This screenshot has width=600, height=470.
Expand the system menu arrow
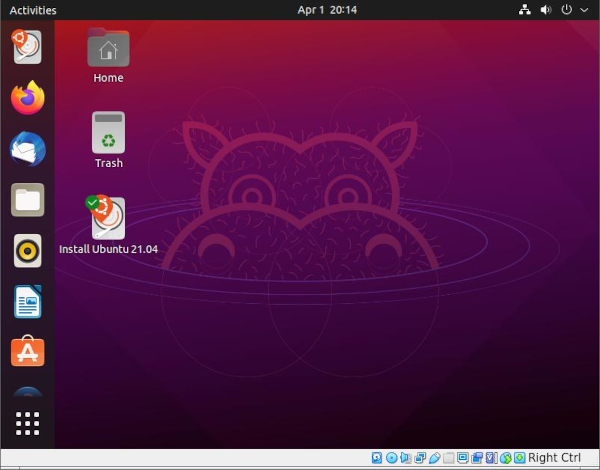click(584, 10)
